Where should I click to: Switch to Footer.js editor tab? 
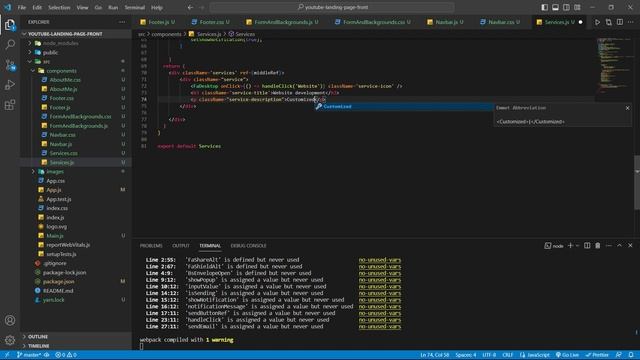click(x=159, y=22)
